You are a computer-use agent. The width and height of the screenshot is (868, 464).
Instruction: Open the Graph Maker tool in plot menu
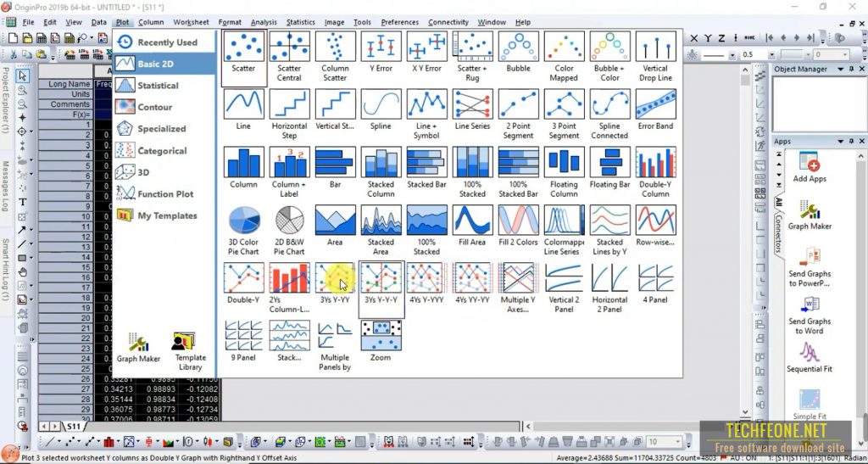coord(138,348)
